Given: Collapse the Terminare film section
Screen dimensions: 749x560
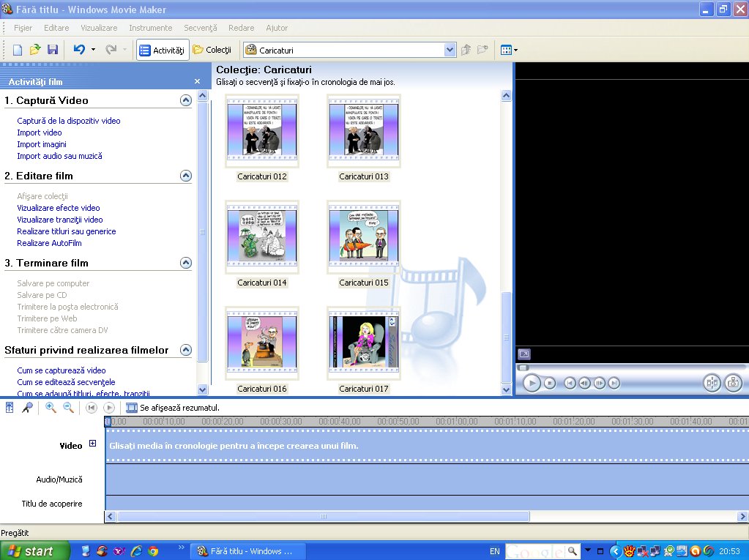Looking at the screenshot, I should 186,263.
